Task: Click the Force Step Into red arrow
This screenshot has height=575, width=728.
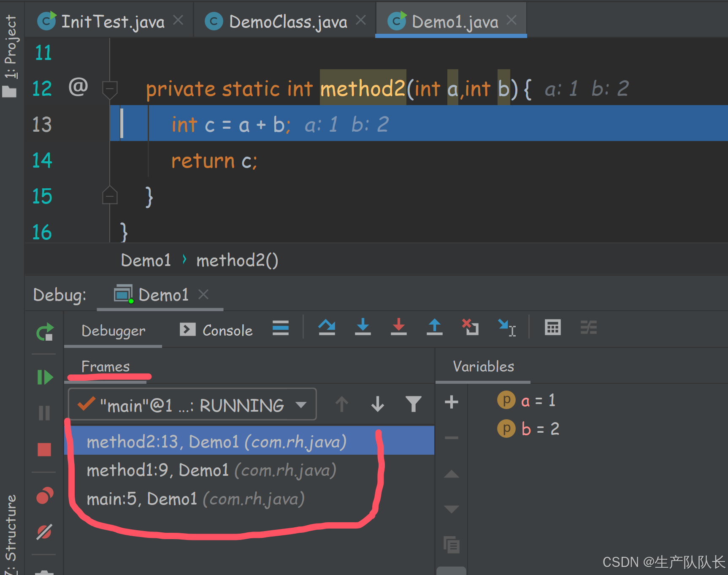Action: pos(398,328)
